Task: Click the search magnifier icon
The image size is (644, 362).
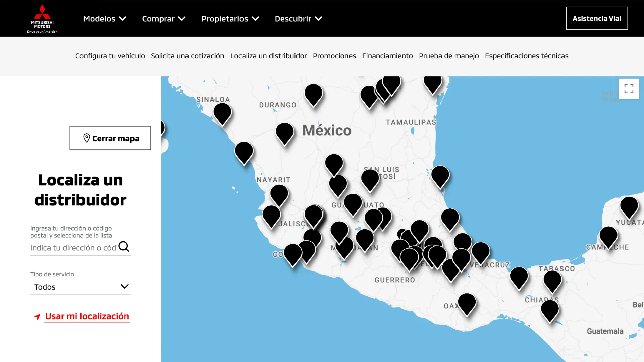Action: 124,247
